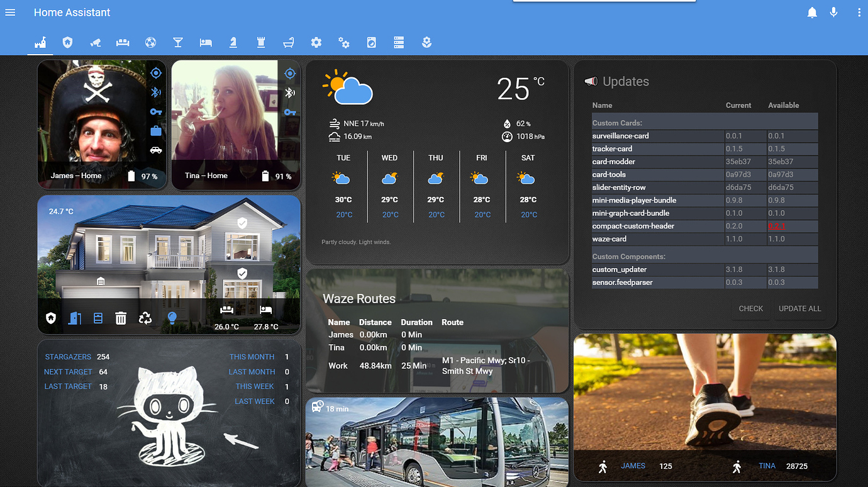Open the three-dot overflow menu

(x=860, y=12)
